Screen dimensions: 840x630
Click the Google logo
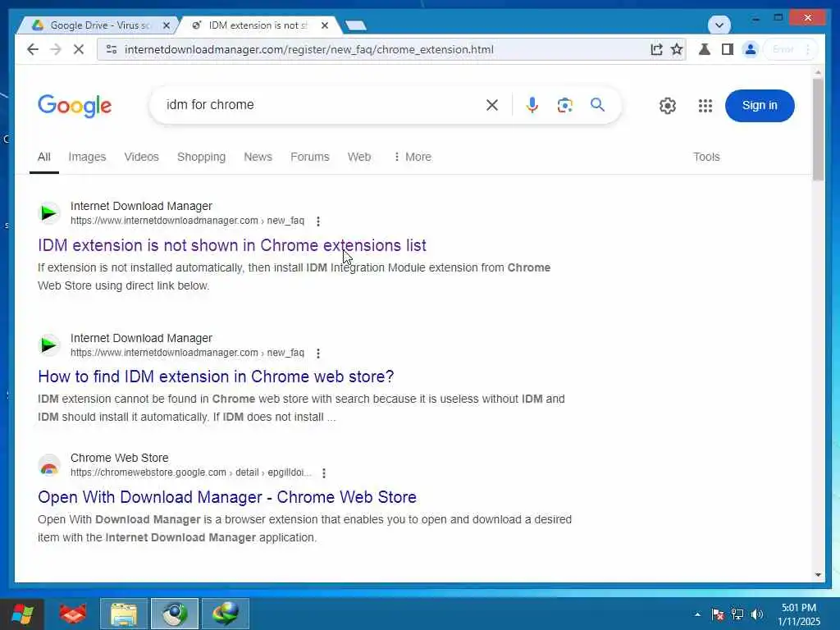coord(75,106)
